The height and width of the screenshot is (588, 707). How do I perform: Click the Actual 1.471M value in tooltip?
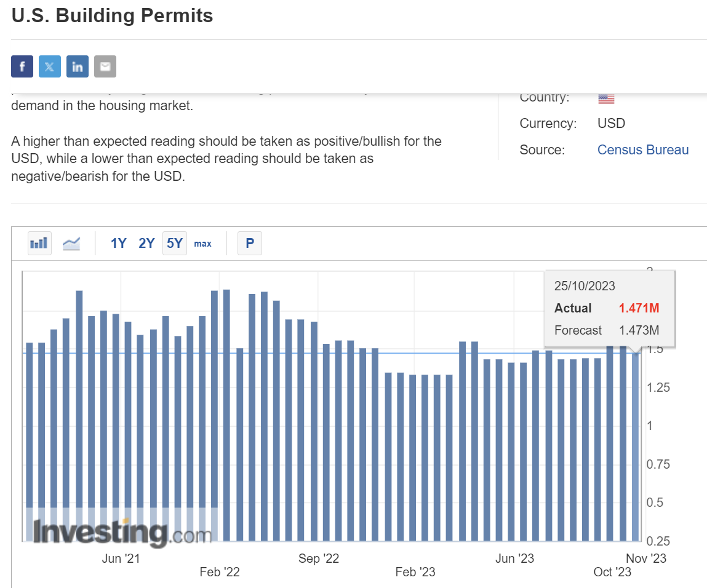point(639,308)
